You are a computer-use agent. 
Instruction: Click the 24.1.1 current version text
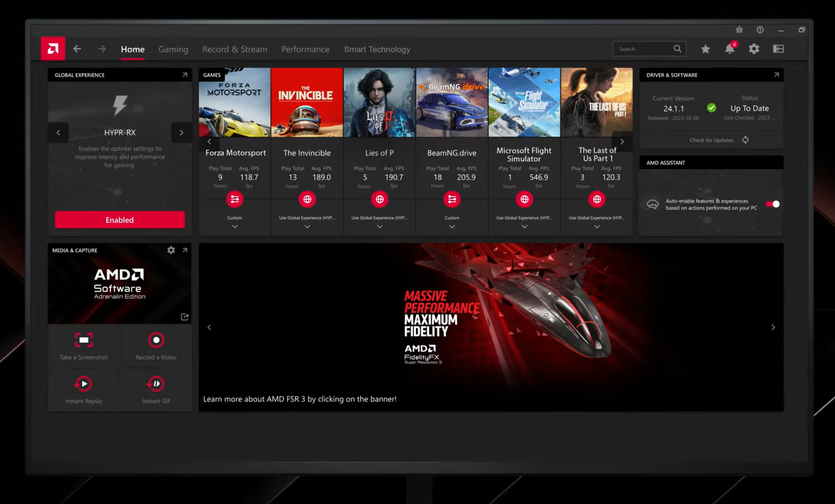click(673, 109)
